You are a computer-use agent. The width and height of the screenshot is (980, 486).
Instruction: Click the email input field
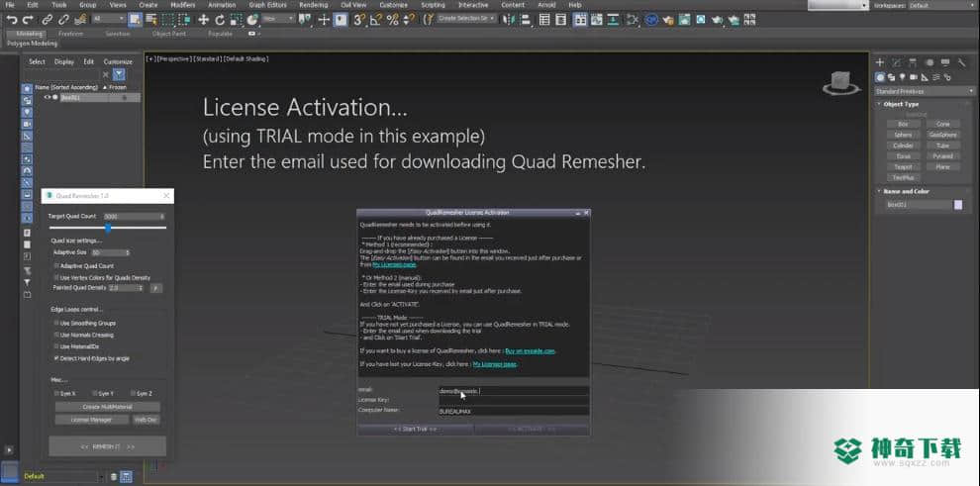[x=514, y=391]
